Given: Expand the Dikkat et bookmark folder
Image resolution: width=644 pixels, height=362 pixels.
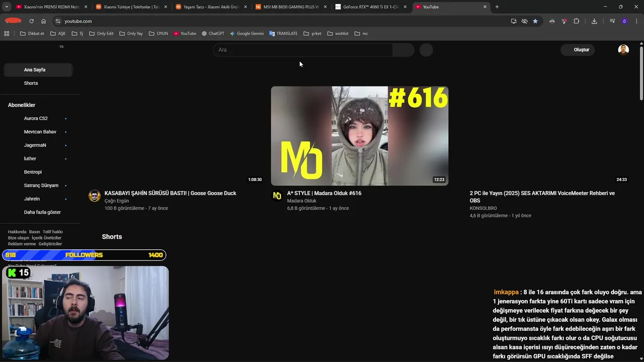Looking at the screenshot, I should [32, 34].
